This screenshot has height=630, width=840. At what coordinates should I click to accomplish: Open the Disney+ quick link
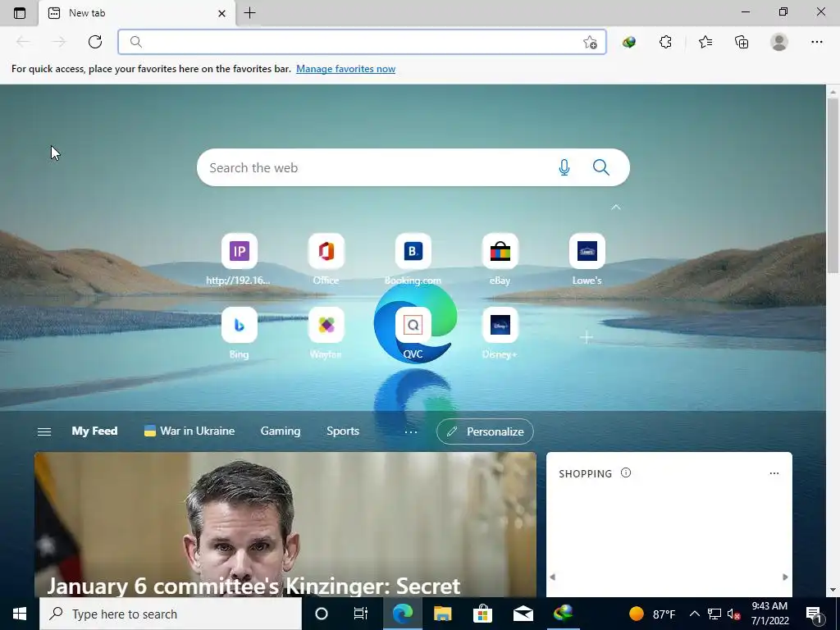coord(500,333)
